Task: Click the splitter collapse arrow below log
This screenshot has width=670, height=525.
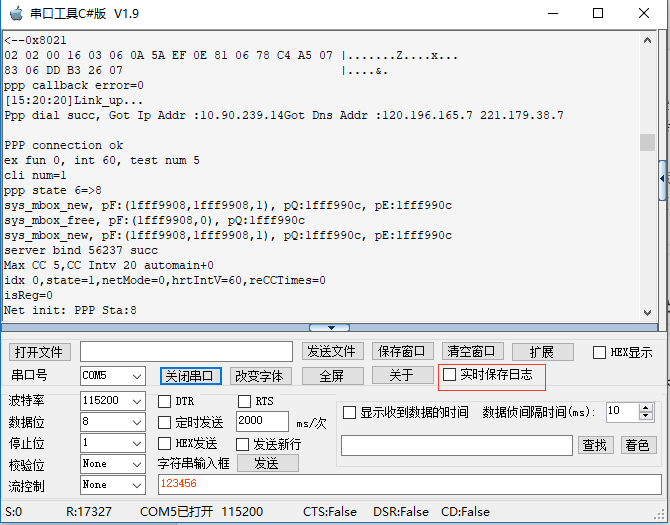Action: [329, 327]
